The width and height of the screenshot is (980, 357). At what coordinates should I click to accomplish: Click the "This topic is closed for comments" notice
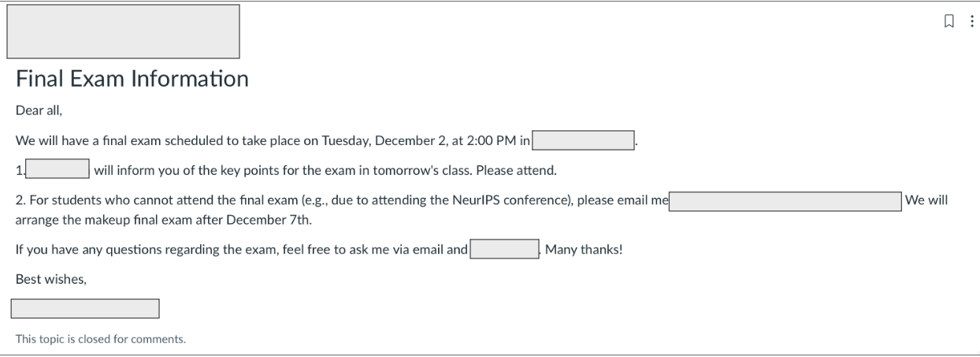point(101,340)
